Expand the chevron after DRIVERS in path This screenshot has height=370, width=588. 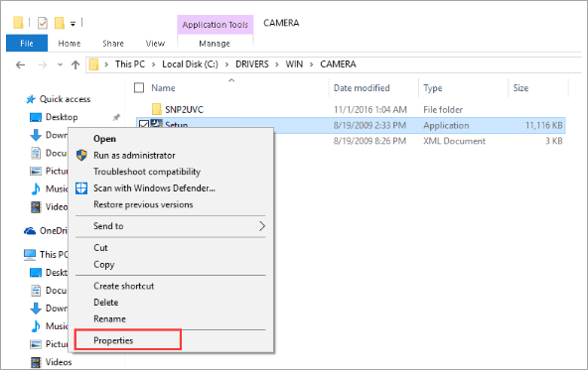[277, 64]
